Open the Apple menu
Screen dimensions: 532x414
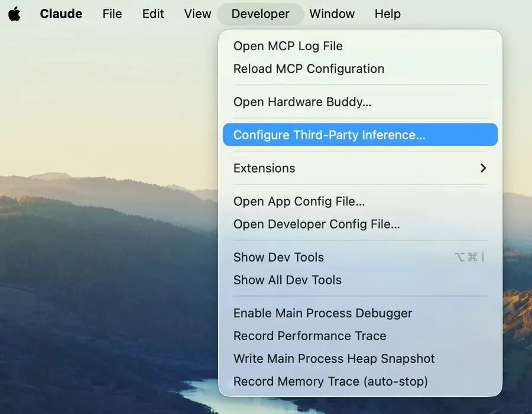click(x=14, y=14)
